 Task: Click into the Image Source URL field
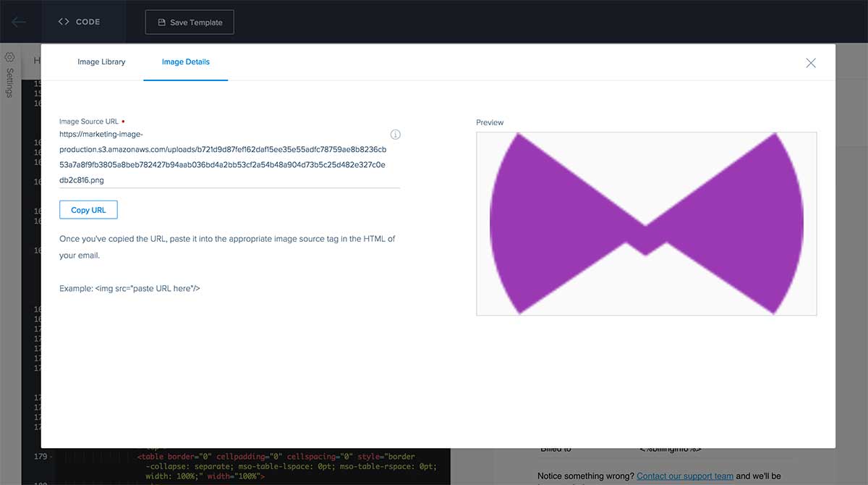229,157
